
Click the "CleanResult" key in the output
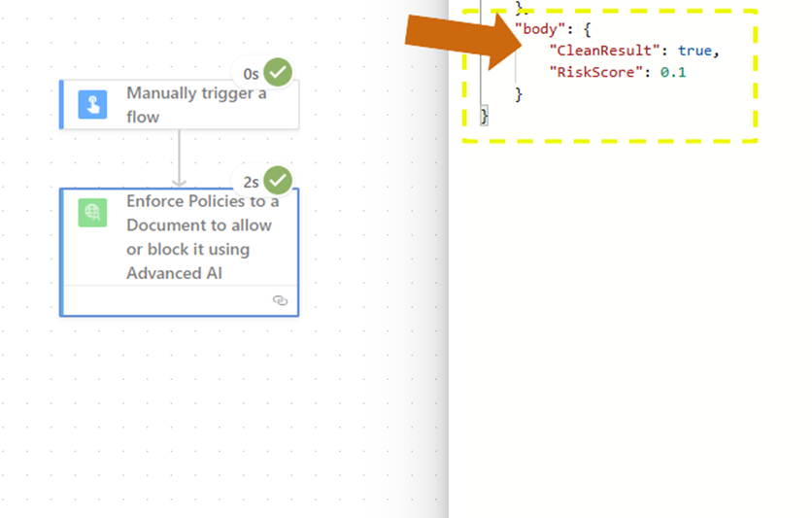coord(601,51)
